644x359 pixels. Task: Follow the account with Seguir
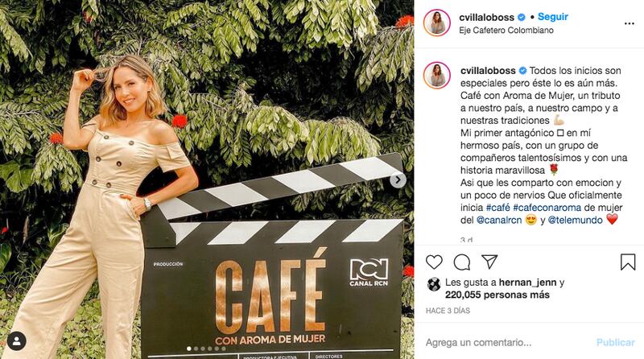[553, 17]
